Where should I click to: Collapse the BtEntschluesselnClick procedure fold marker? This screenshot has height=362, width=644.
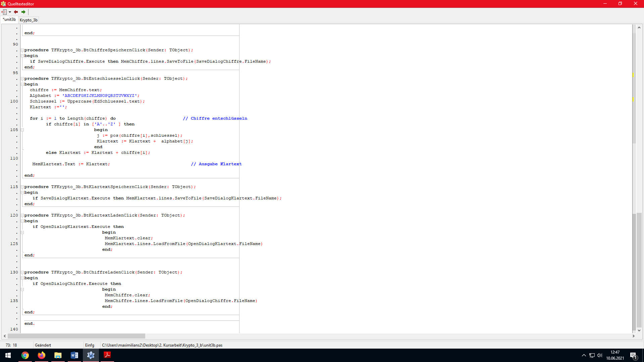(x=22, y=79)
